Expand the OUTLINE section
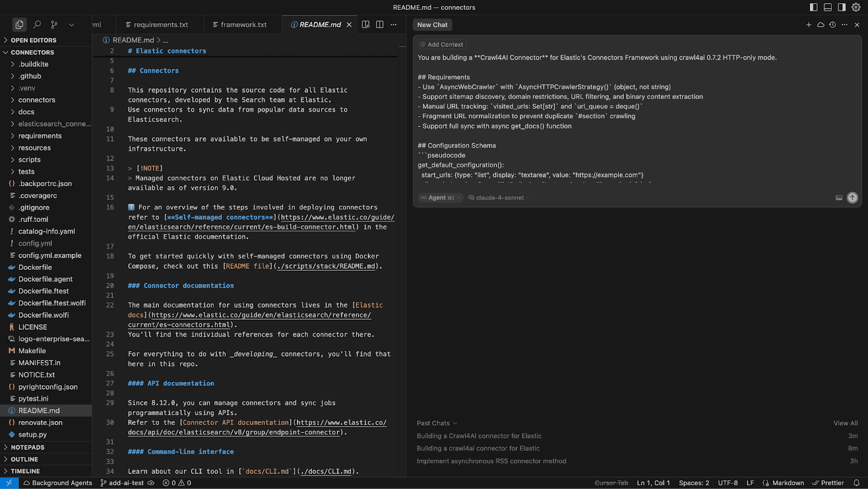 [24, 459]
